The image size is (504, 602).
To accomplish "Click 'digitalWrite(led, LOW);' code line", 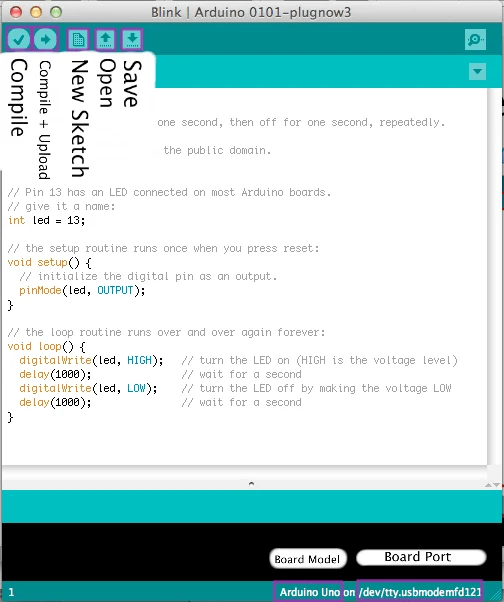I will pyautogui.click(x=88, y=388).
